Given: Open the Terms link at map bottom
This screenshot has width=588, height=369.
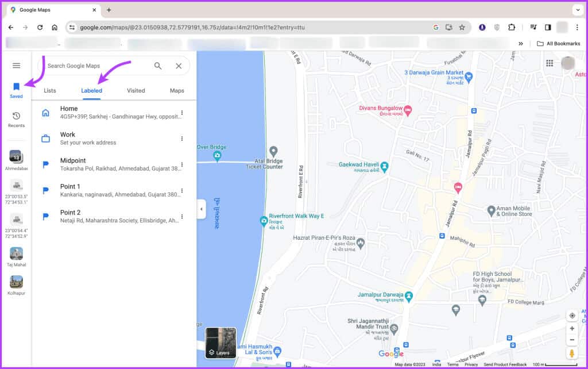Looking at the screenshot, I should click(452, 364).
